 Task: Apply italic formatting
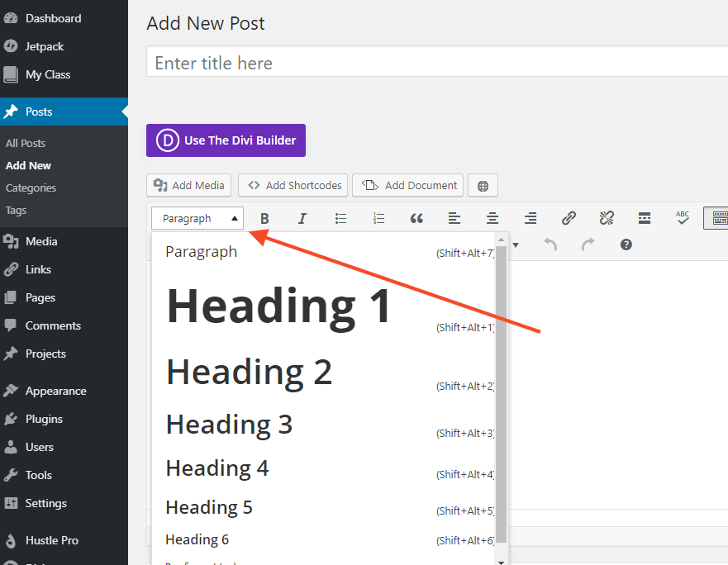[x=302, y=217]
